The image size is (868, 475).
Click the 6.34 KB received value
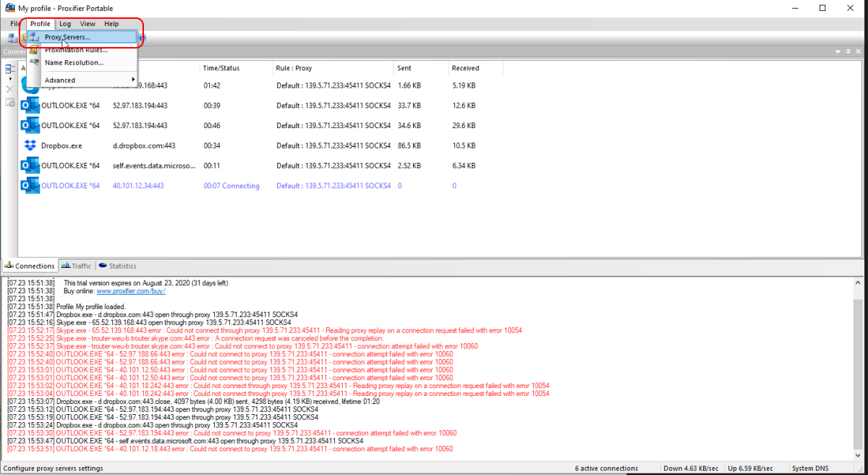[464, 166]
